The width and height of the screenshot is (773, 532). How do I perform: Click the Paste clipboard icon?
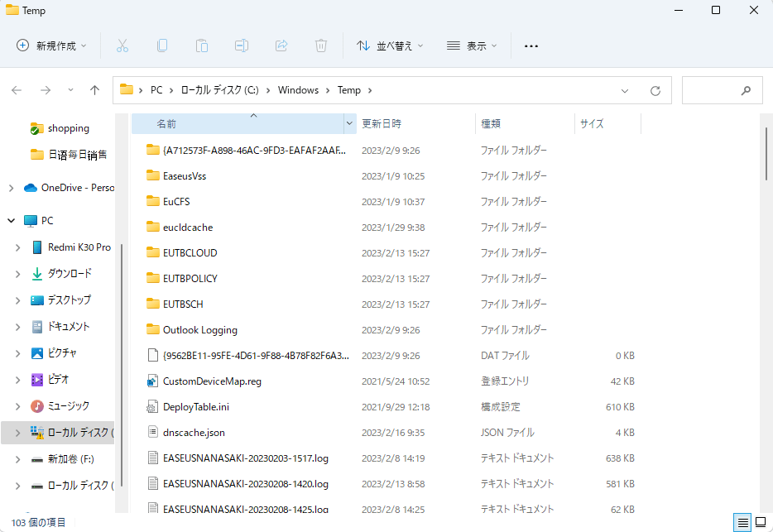click(202, 46)
